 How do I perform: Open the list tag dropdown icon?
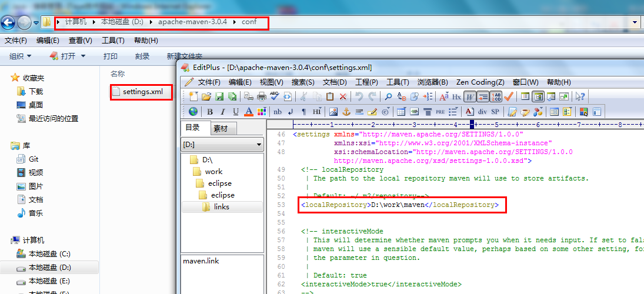[x=453, y=111]
